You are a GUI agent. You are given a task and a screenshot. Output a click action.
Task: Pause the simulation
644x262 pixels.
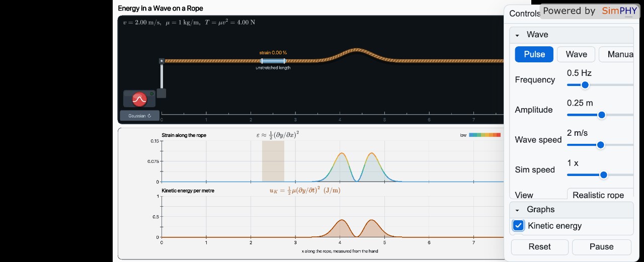point(601,247)
